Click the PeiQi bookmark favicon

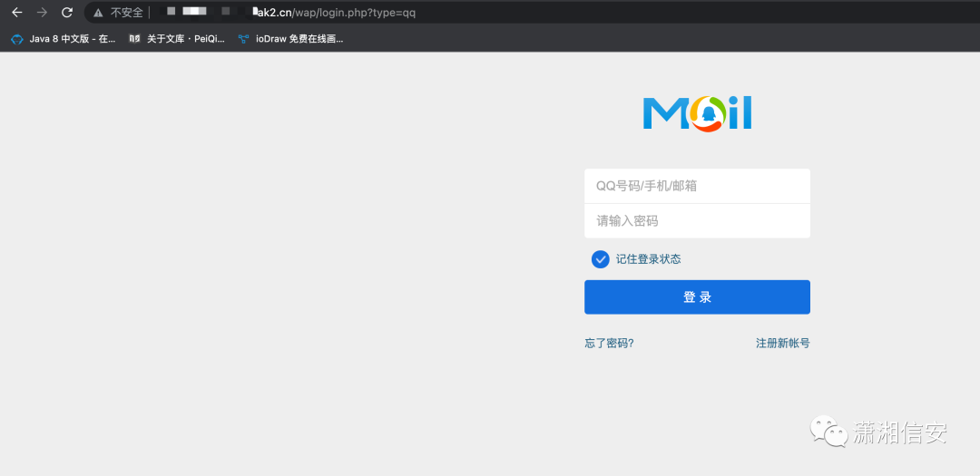click(x=134, y=39)
